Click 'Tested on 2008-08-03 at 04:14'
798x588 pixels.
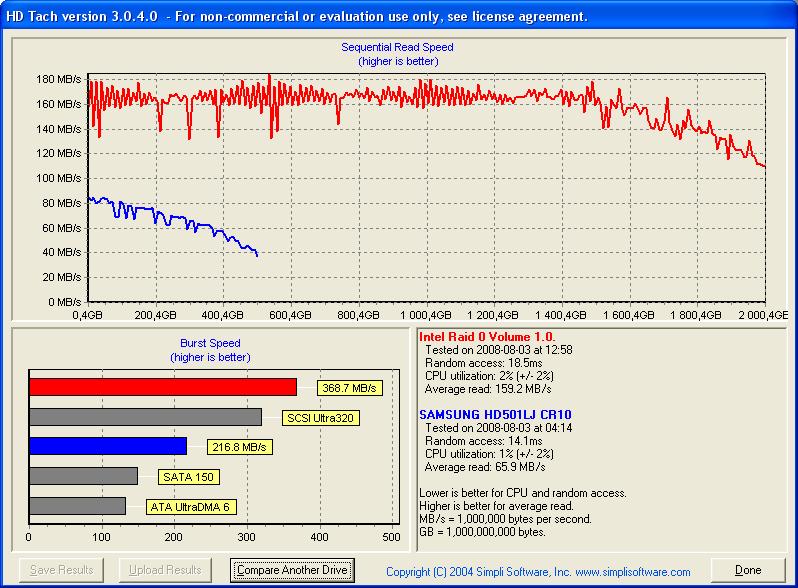click(x=499, y=428)
